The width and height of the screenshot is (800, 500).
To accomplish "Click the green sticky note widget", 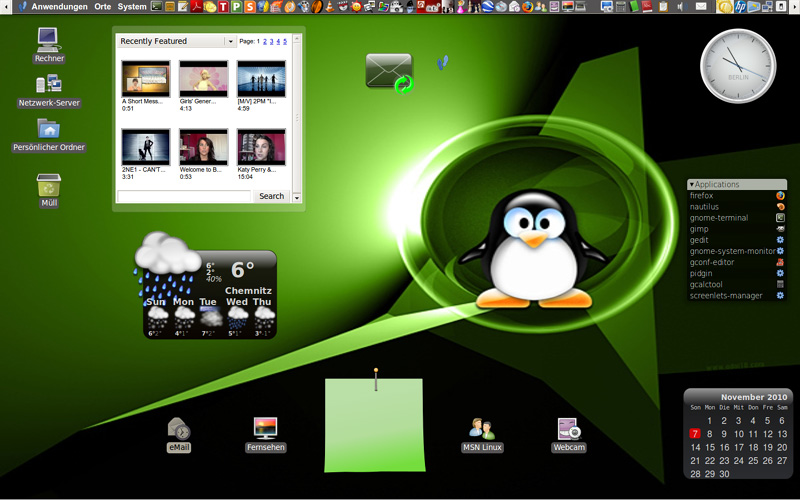I will pyautogui.click(x=374, y=424).
